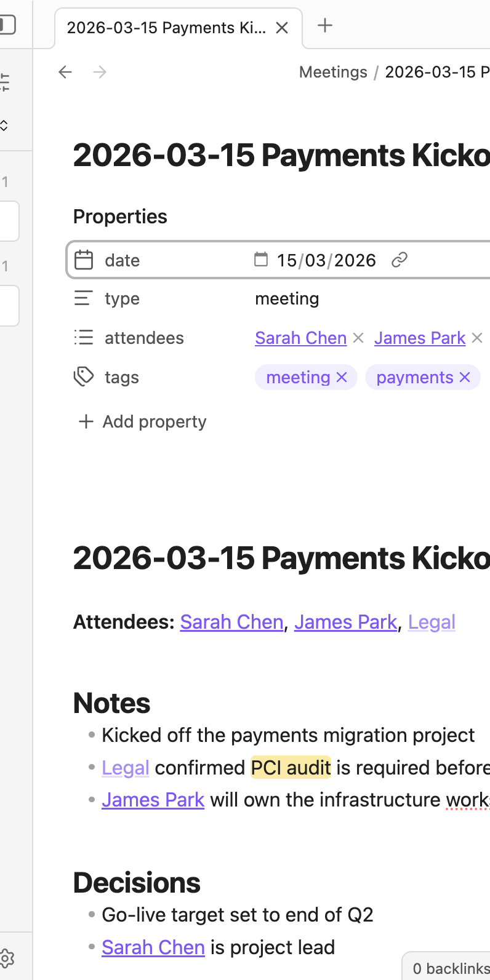This screenshot has width=490, height=980.
Task: Click 'Kicked off the payments migration project'
Action: [288, 735]
